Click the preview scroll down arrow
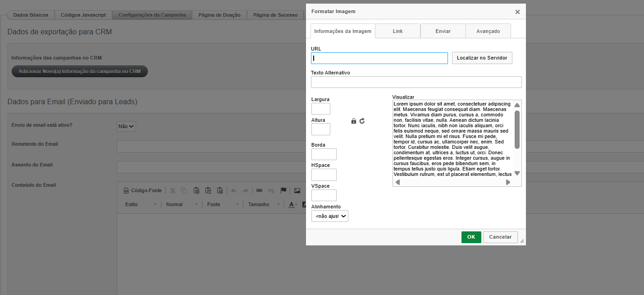Screen dimensions: 644x295 point(517,173)
